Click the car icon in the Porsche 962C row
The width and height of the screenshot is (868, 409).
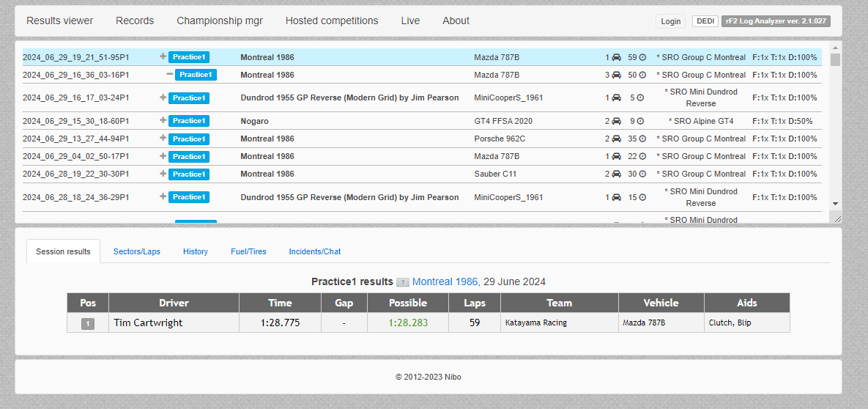616,139
